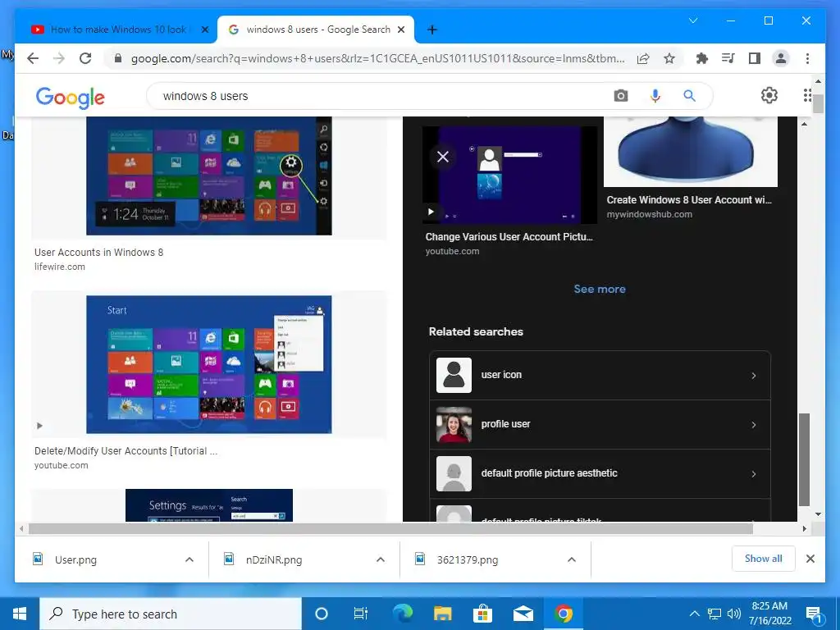Viewport: 840px width, 630px height.
Task: Search by image using camera icon
Action: (x=621, y=96)
